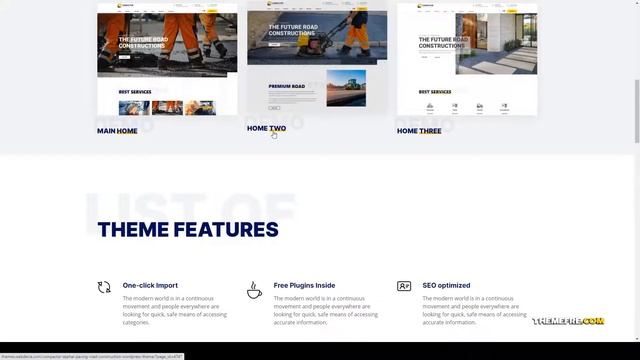The image size is (640, 360).
Task: Click the description text under Free Plugins Inside
Action: [x=326, y=310]
